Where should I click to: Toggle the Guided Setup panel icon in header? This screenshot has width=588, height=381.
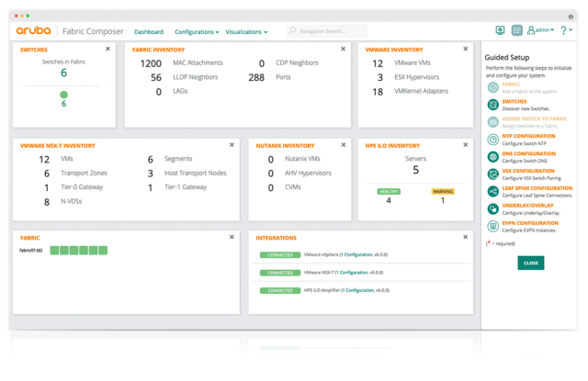(x=517, y=30)
